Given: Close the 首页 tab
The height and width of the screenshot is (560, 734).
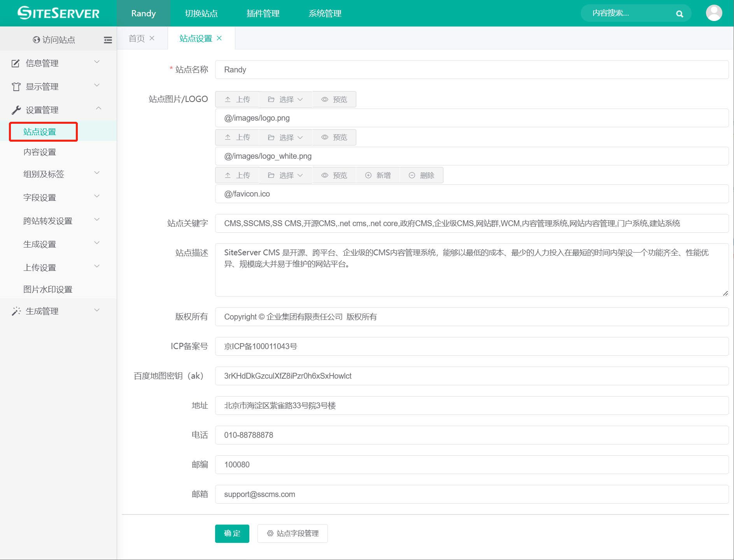Looking at the screenshot, I should [152, 38].
